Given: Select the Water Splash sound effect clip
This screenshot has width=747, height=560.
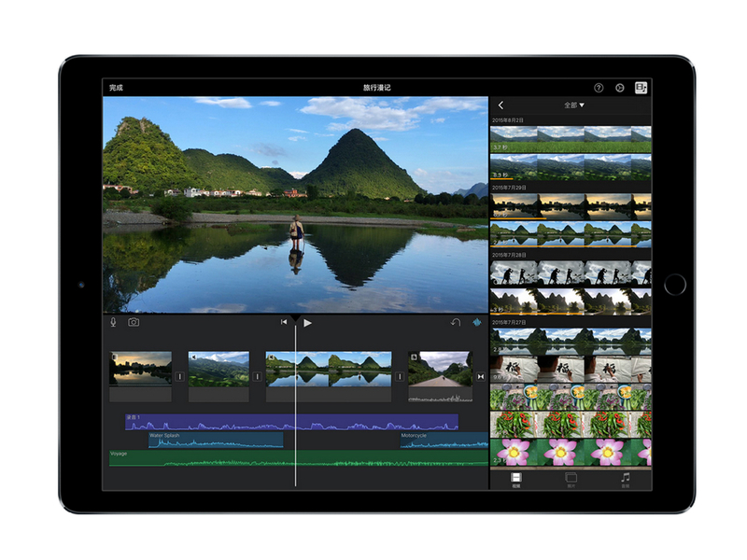Looking at the screenshot, I should point(216,440).
